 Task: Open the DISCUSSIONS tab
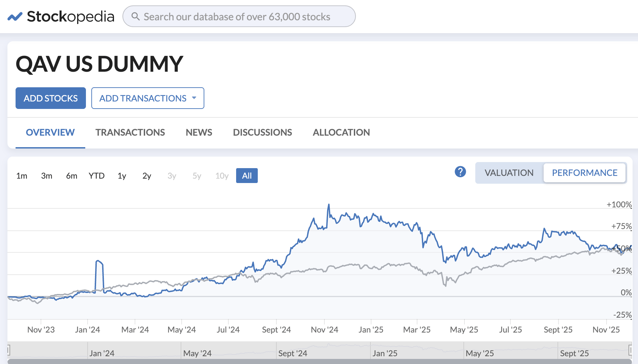[263, 132]
